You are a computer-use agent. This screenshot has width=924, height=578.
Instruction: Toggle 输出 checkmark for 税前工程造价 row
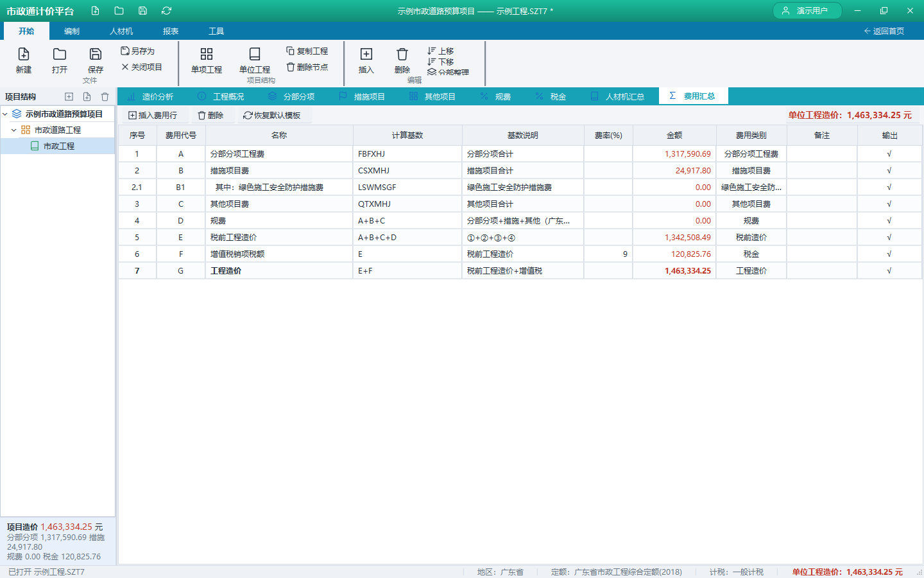(x=889, y=238)
